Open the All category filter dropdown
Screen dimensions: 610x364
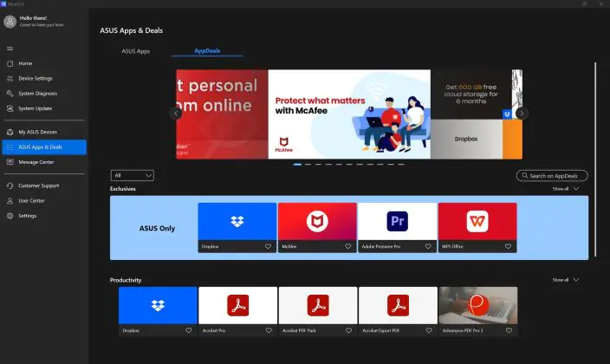133,176
